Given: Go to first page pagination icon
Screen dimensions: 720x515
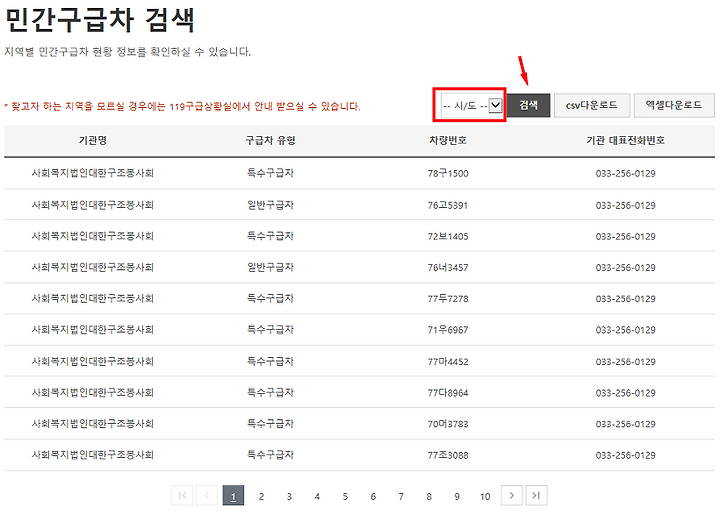Looking at the screenshot, I should point(182,495).
